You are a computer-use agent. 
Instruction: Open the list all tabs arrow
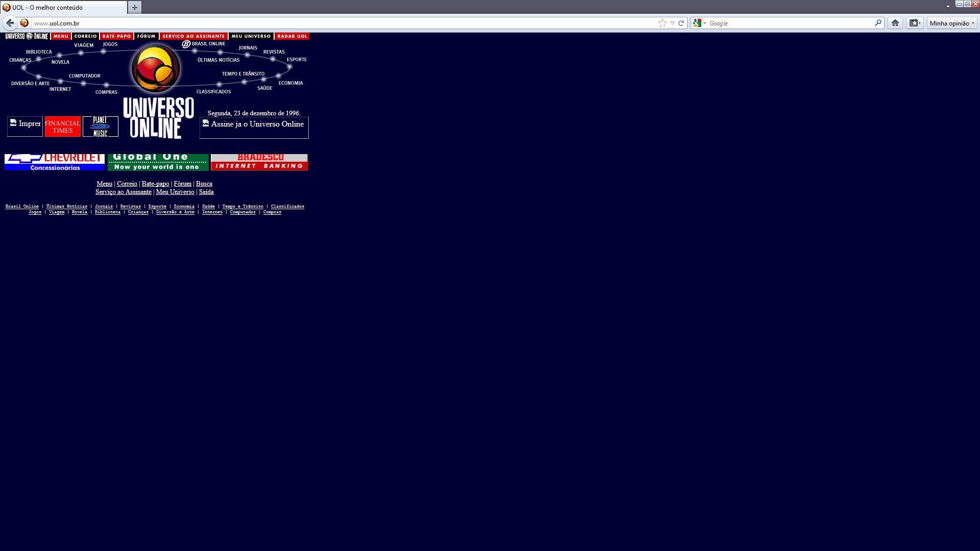tap(948, 7)
